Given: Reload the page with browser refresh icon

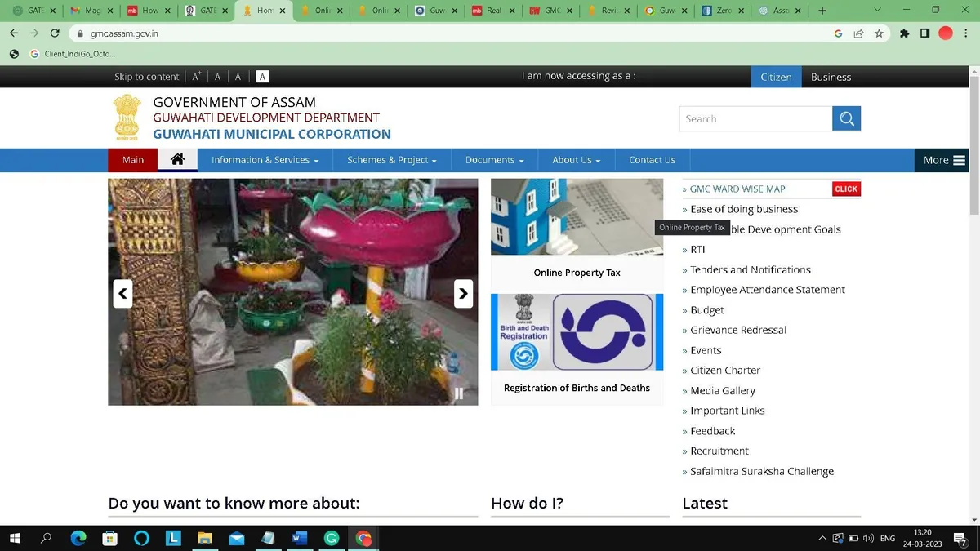Looking at the screenshot, I should (55, 33).
